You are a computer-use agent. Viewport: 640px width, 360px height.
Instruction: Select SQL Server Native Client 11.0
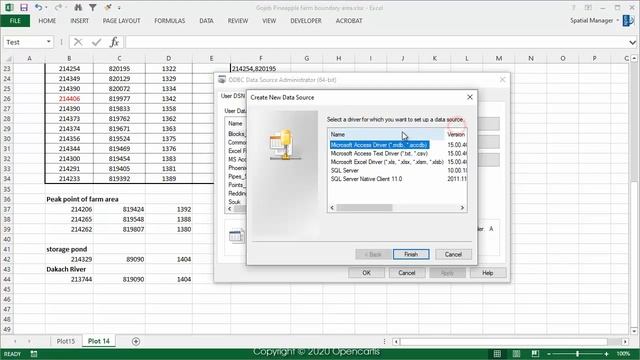tap(366, 179)
